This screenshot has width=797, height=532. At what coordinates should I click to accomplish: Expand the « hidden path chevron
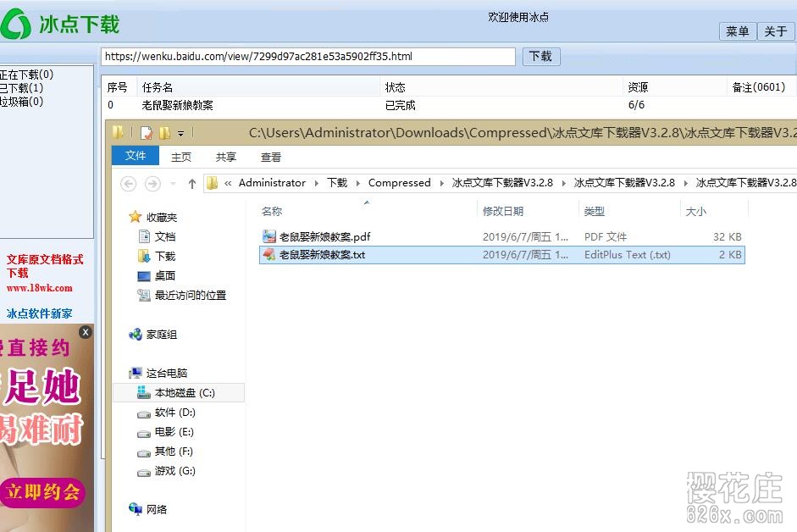[x=228, y=183]
